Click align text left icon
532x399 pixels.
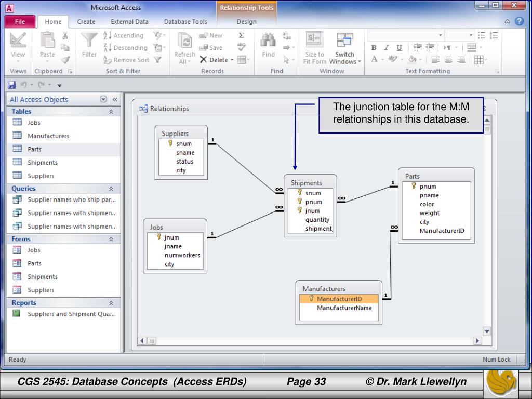(435, 60)
